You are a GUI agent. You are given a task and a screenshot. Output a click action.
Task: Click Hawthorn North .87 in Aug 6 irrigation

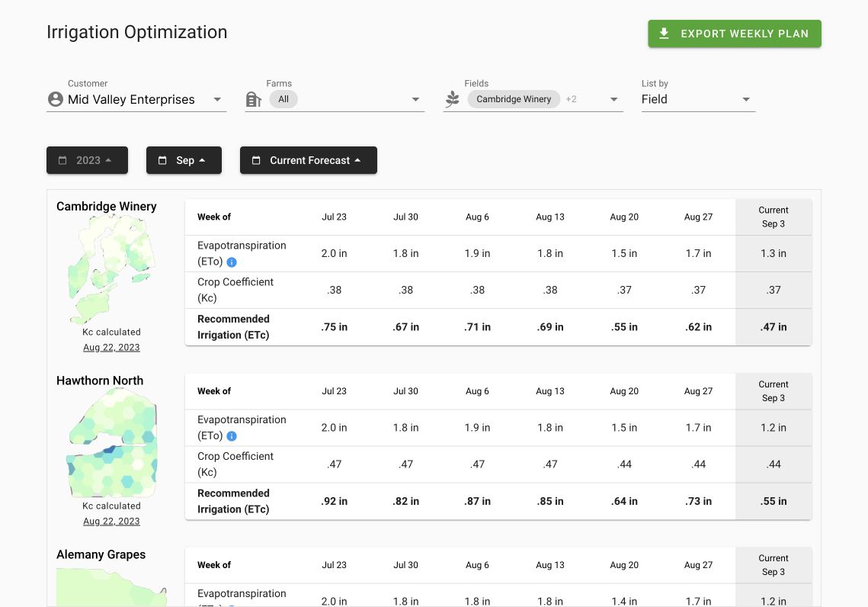click(477, 501)
